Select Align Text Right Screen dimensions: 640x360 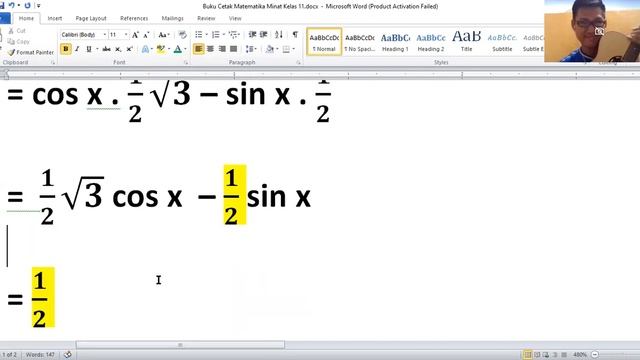(x=222, y=49)
